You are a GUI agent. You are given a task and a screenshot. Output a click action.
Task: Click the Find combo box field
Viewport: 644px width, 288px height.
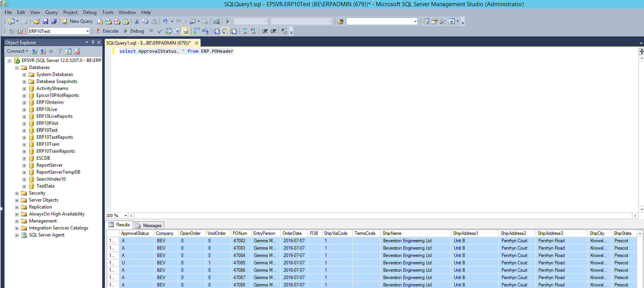click(382, 21)
